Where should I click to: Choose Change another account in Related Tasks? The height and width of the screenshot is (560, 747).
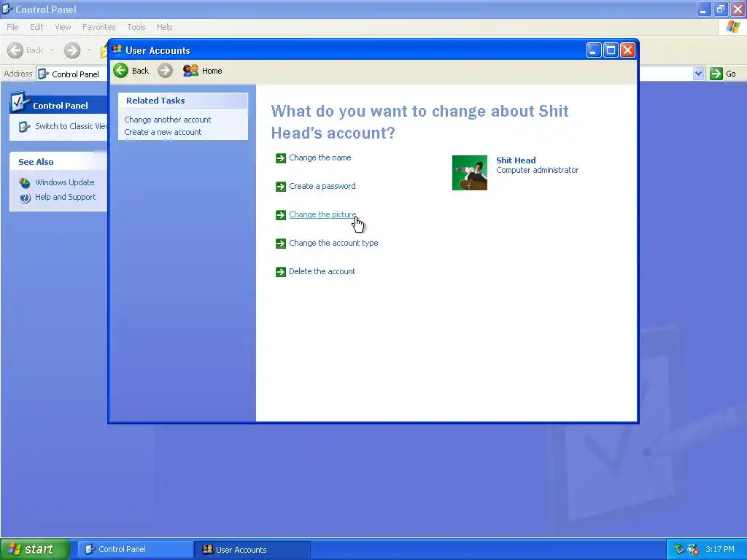click(168, 120)
